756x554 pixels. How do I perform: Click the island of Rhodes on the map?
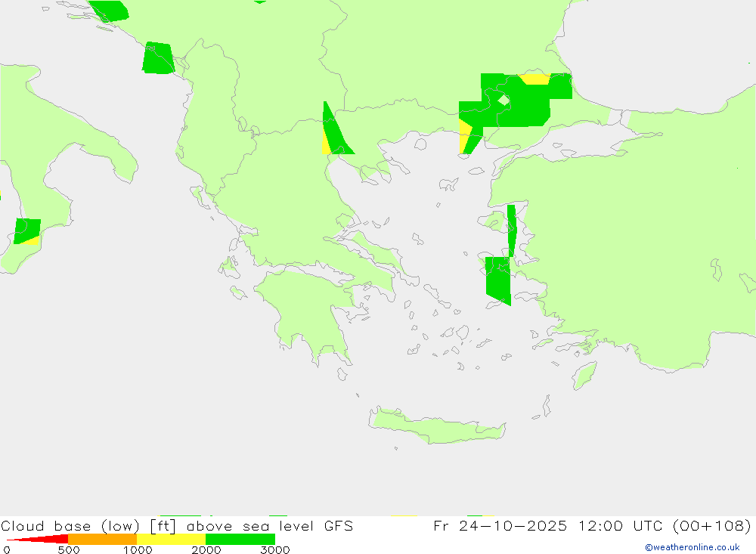(x=584, y=376)
